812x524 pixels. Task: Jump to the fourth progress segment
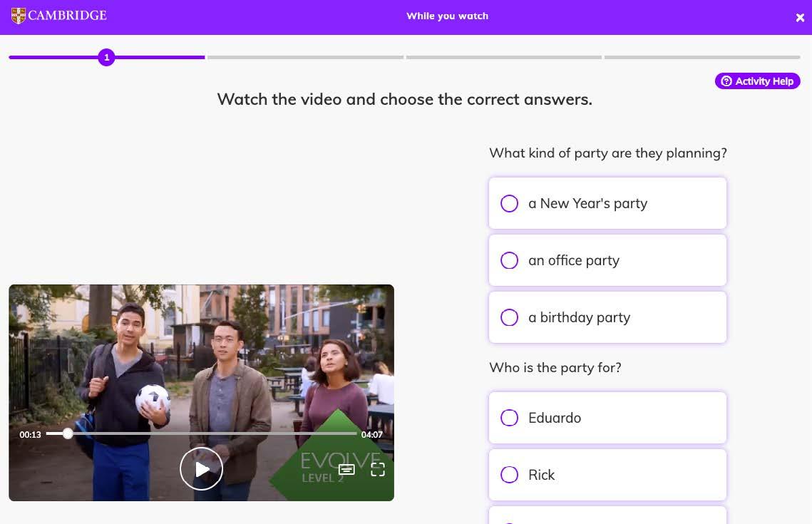[x=702, y=57]
